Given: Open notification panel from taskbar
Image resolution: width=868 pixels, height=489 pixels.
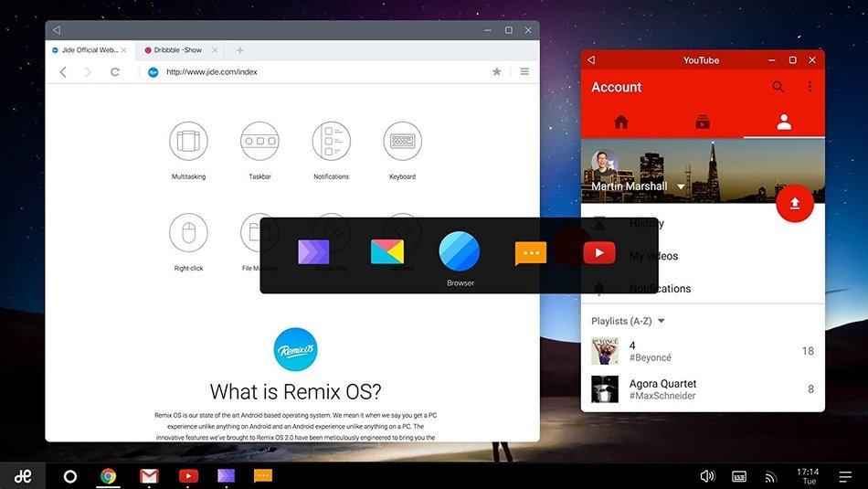Looking at the screenshot, I should click(845, 477).
